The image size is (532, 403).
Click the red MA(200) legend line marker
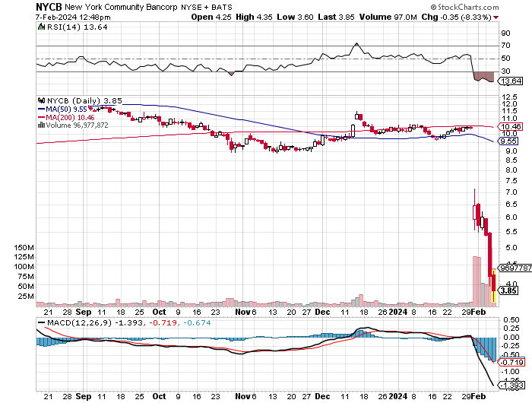41,117
